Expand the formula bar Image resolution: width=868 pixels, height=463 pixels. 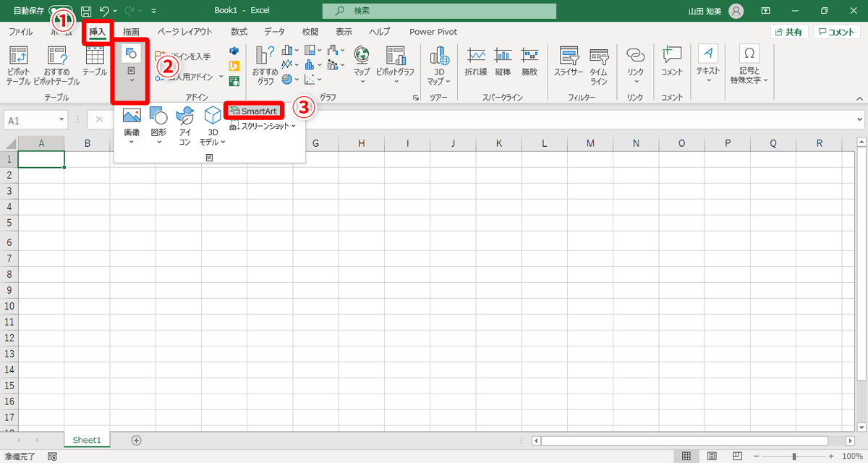point(860,119)
